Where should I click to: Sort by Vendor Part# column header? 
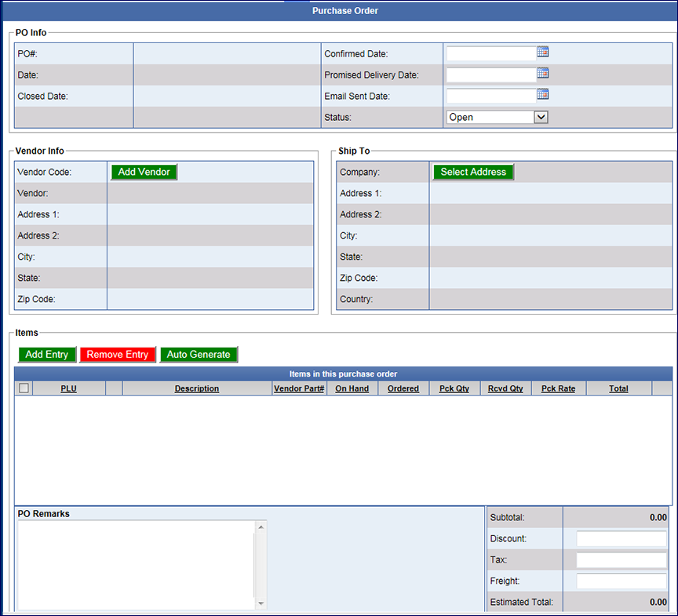point(299,388)
